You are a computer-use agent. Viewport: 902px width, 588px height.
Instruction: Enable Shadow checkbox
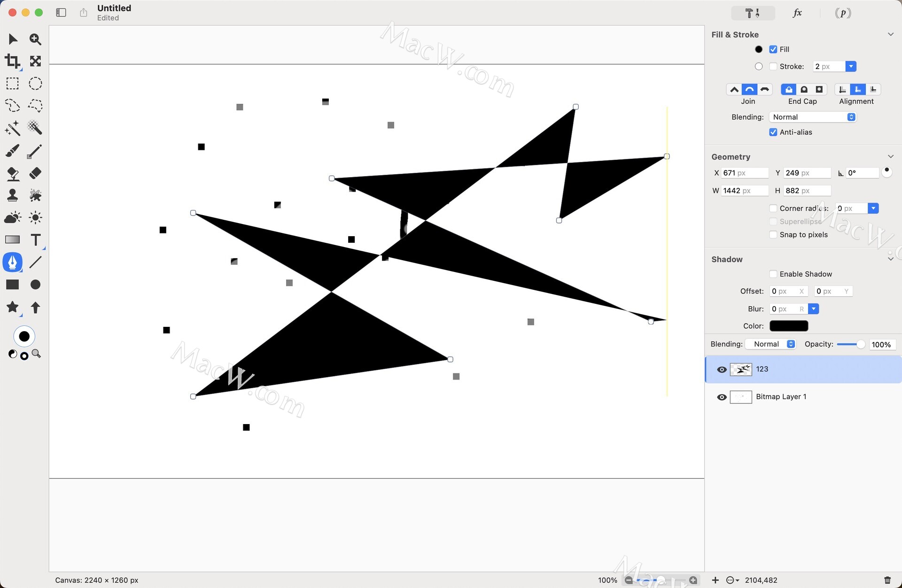[773, 274]
